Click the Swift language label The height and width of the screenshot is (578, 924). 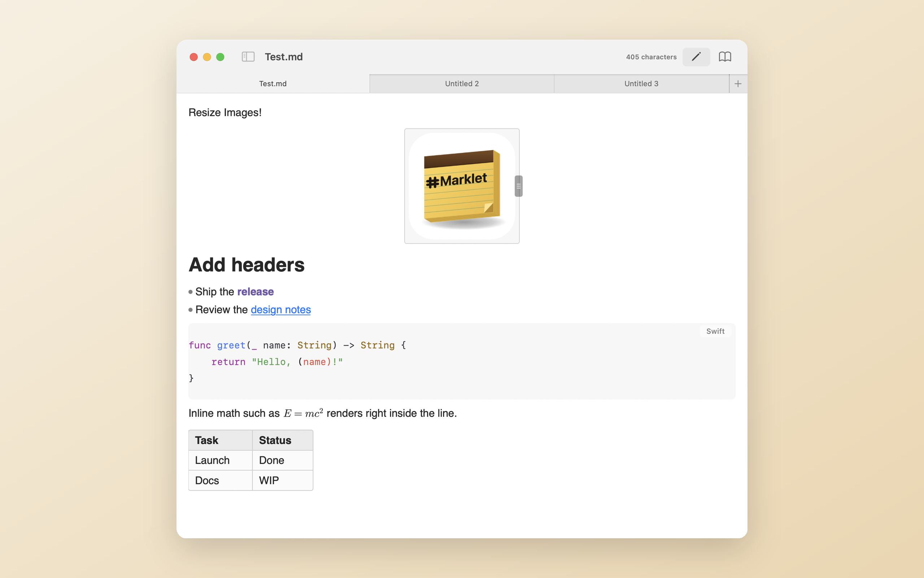(715, 331)
